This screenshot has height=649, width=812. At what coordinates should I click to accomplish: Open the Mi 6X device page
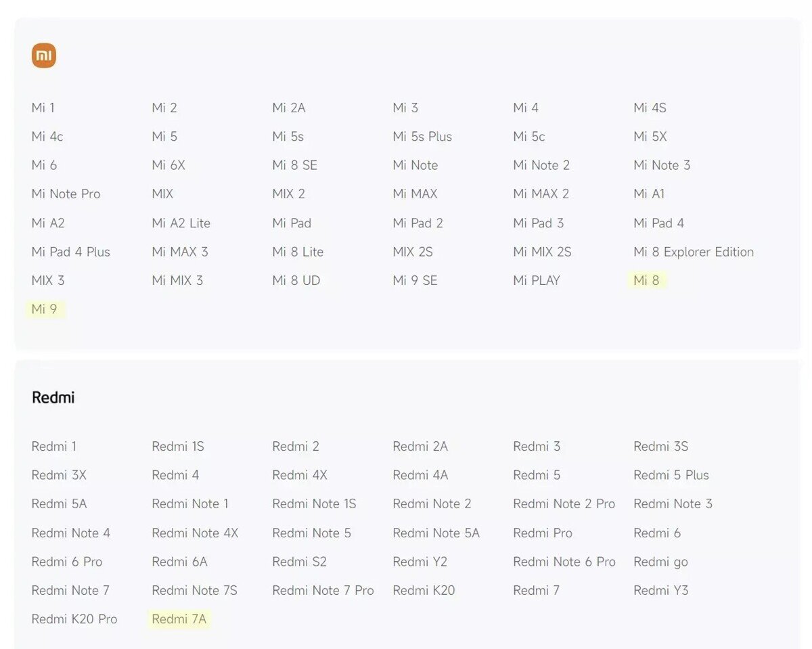coord(168,165)
